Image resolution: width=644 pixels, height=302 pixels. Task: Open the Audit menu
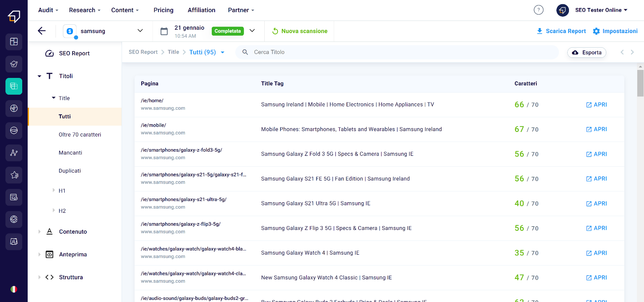[x=48, y=10]
